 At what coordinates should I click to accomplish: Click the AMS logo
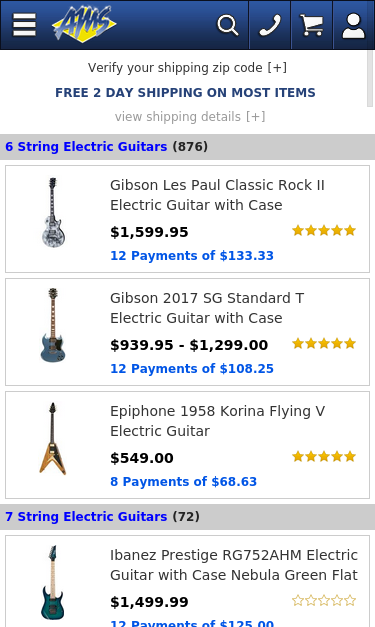tap(84, 24)
